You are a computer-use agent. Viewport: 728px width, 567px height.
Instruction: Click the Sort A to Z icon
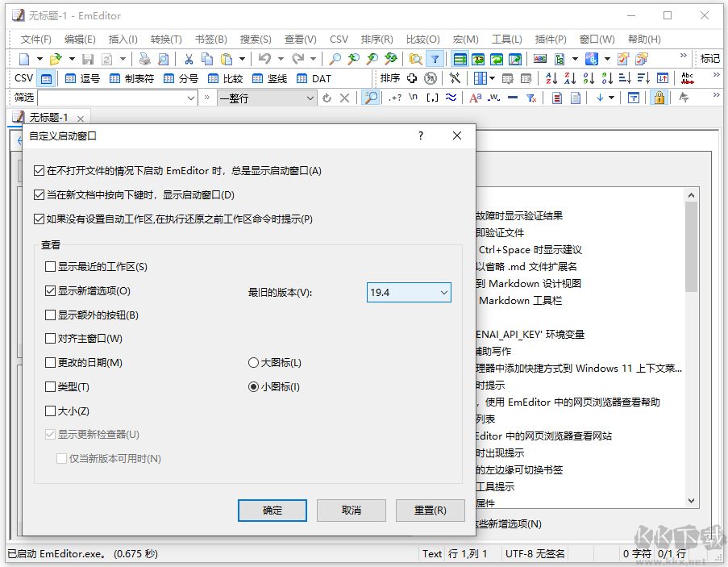click(x=551, y=78)
